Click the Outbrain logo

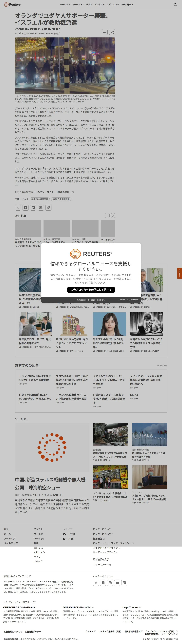[162, 365]
